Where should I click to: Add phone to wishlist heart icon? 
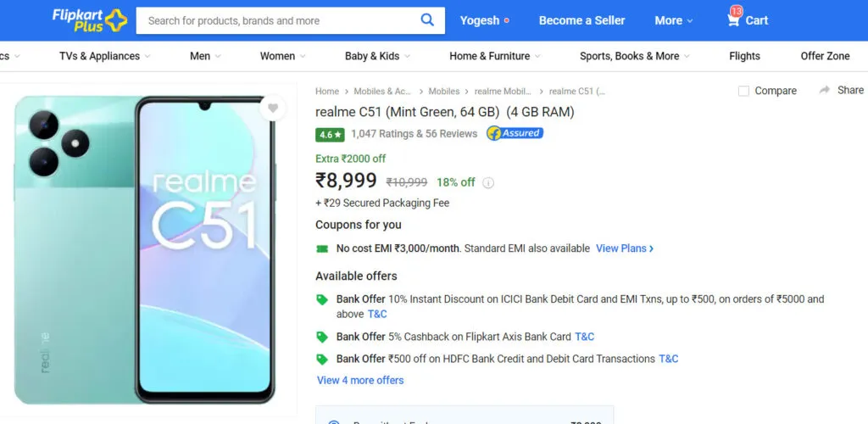pyautogui.click(x=272, y=108)
